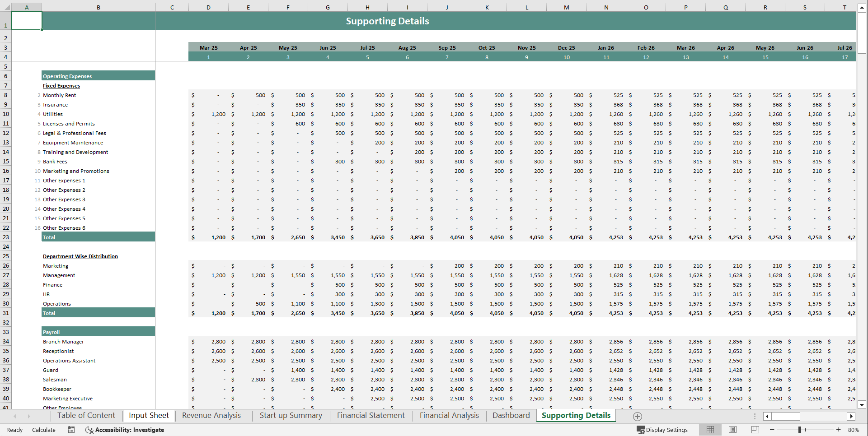Click the 80% zoom percentage

click(x=854, y=430)
